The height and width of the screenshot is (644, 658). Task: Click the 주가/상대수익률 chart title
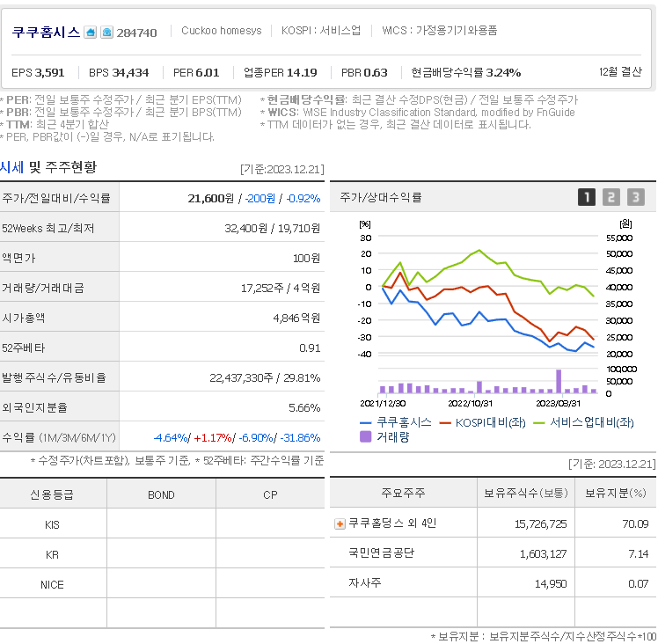(x=380, y=197)
